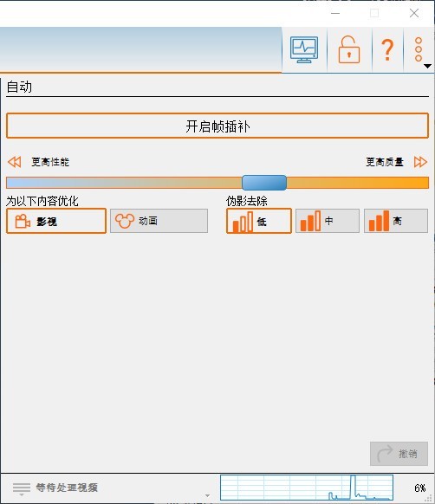Set artifact removal to 中

pyautogui.click(x=328, y=221)
